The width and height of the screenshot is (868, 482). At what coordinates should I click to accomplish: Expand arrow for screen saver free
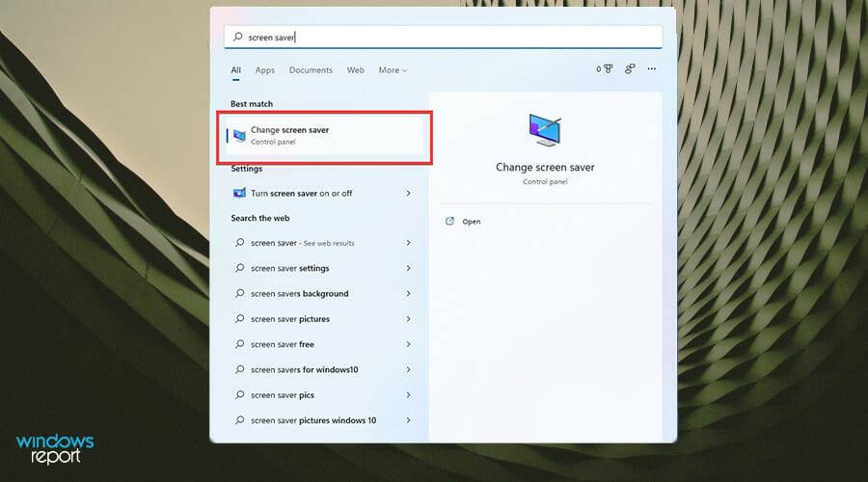point(409,344)
